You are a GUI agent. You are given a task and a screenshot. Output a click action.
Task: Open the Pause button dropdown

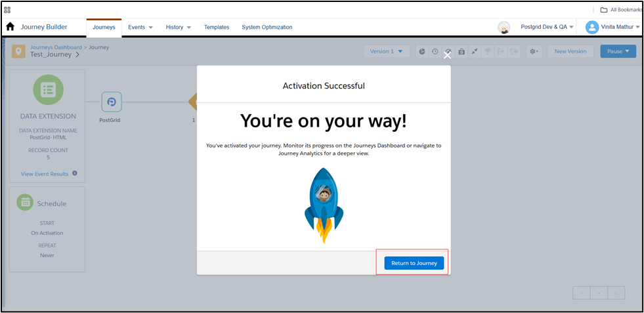pos(618,51)
